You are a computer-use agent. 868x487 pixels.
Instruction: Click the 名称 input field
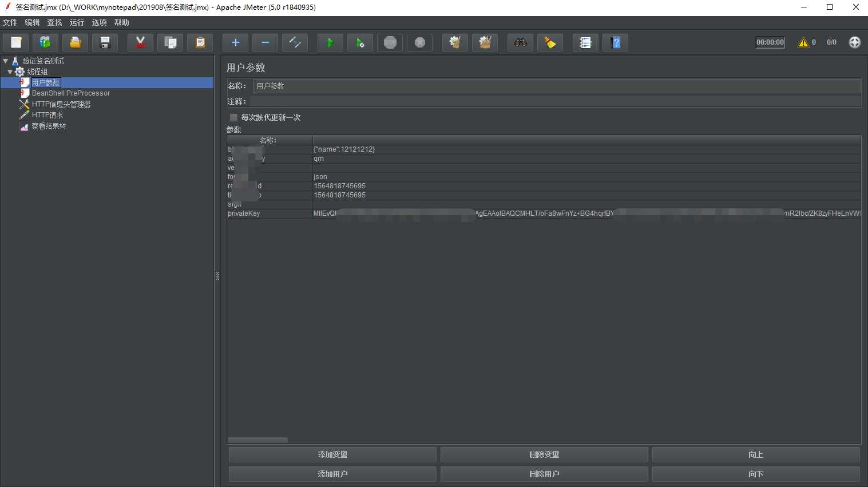pos(557,86)
